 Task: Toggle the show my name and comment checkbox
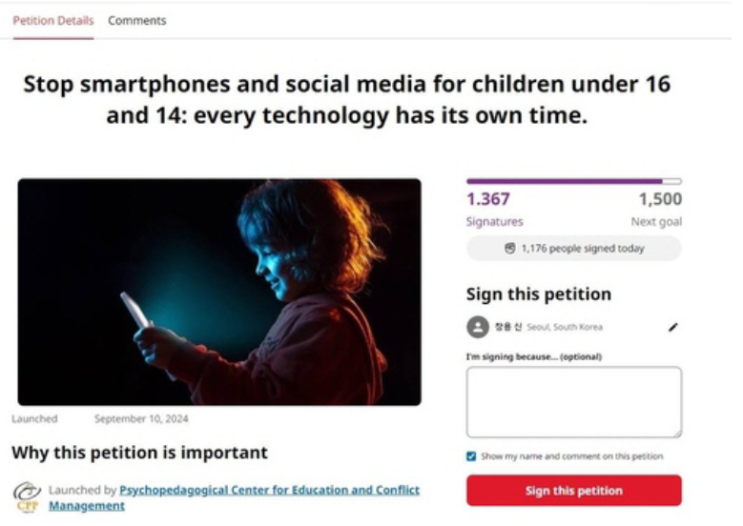[472, 456]
